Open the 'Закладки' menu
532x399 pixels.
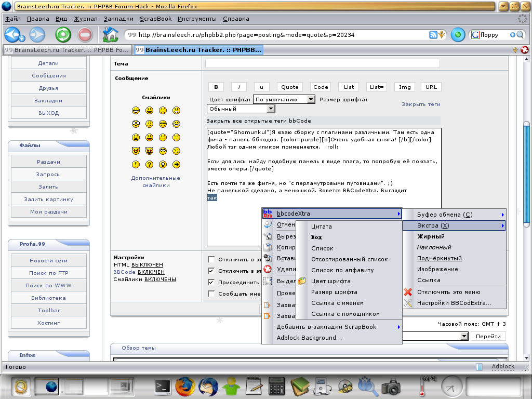[x=118, y=19]
